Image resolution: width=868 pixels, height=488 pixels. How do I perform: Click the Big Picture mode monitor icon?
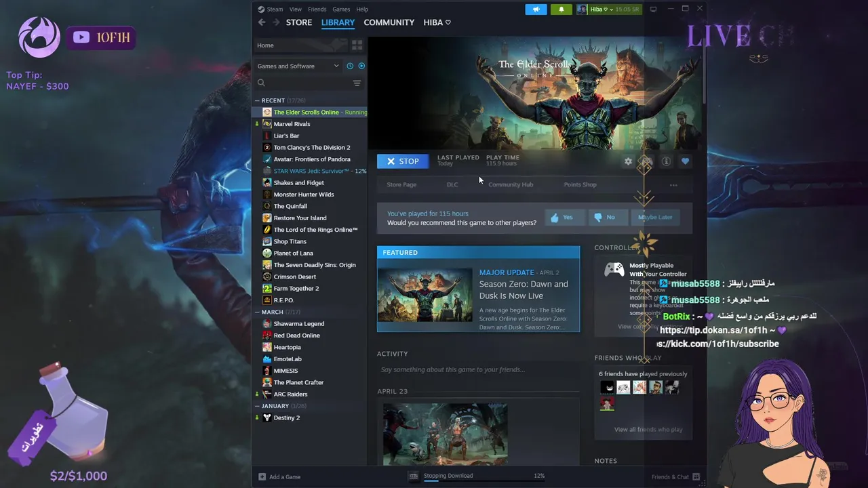(653, 9)
